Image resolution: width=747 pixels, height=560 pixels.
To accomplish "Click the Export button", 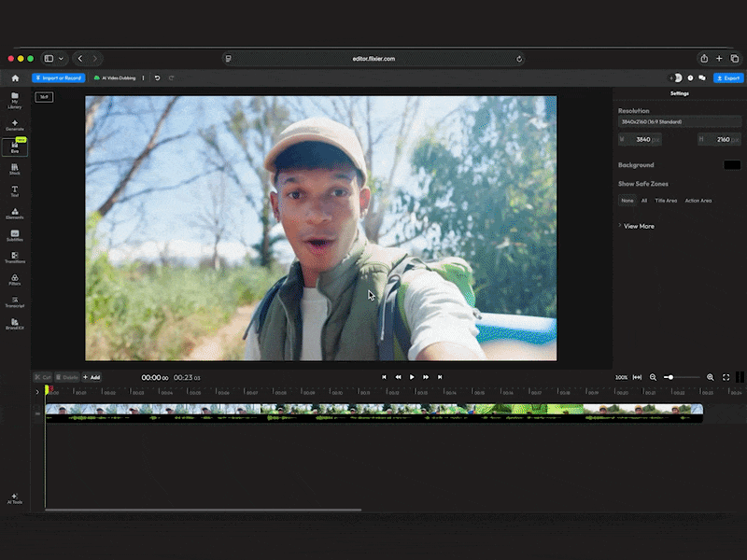I will [728, 78].
